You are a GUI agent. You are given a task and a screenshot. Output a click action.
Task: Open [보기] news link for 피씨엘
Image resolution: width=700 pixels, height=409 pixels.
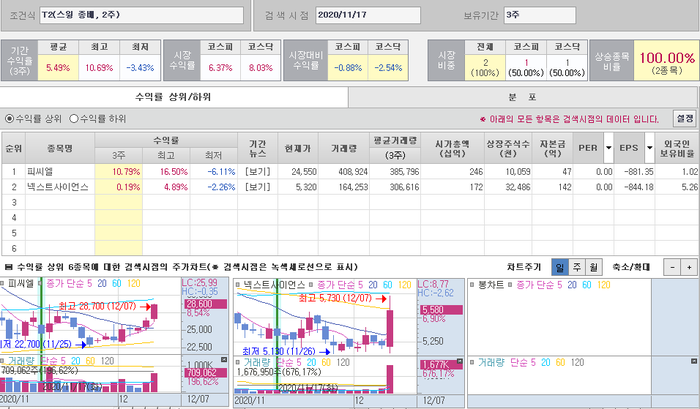point(258,171)
